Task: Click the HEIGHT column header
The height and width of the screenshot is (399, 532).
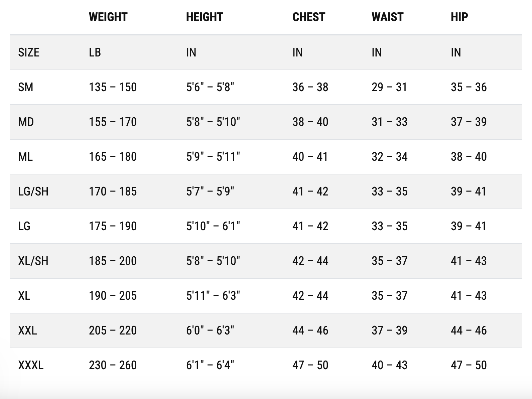Action: point(205,17)
